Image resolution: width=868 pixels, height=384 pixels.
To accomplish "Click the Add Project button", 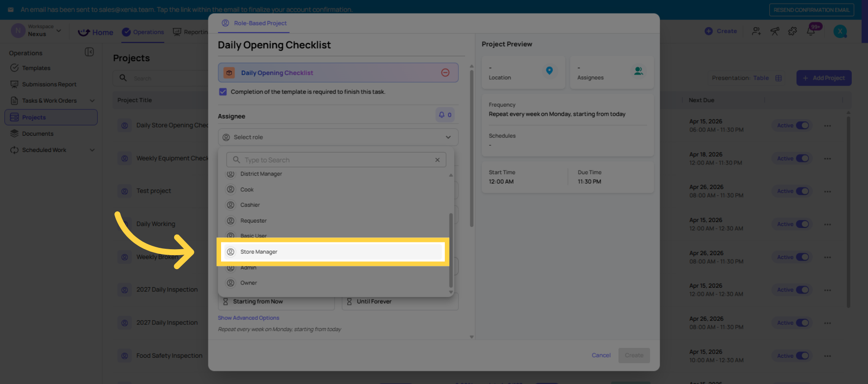I will click(x=824, y=78).
